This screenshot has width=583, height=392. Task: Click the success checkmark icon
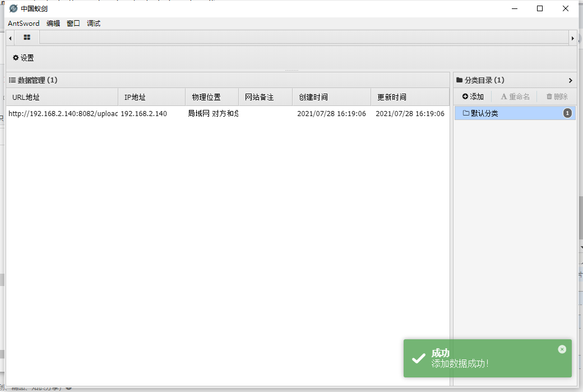419,358
